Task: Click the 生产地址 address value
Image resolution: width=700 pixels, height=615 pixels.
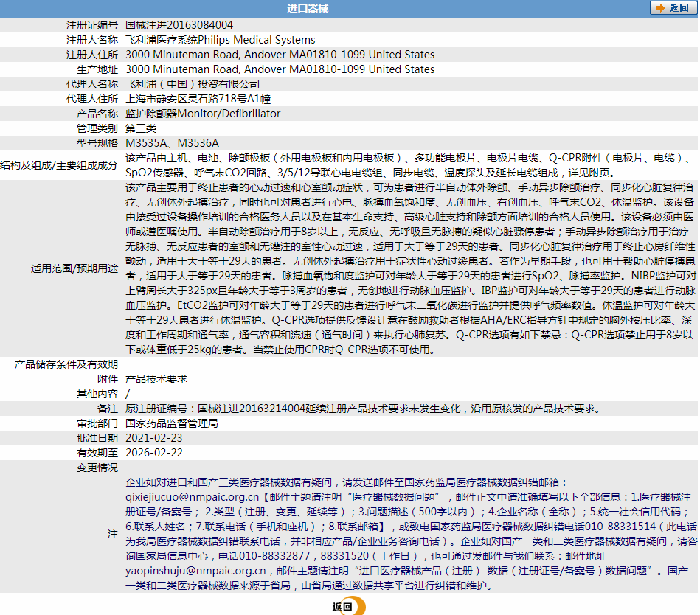Action: coord(280,69)
